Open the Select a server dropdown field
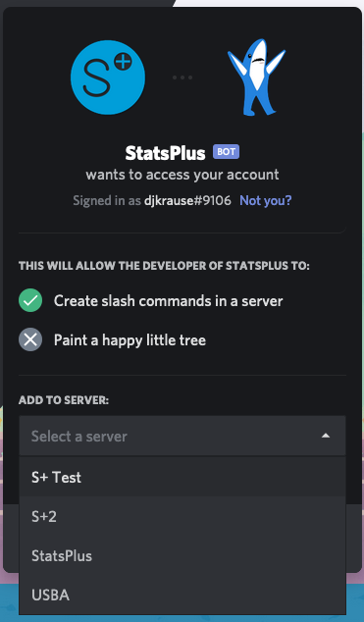 (182, 436)
